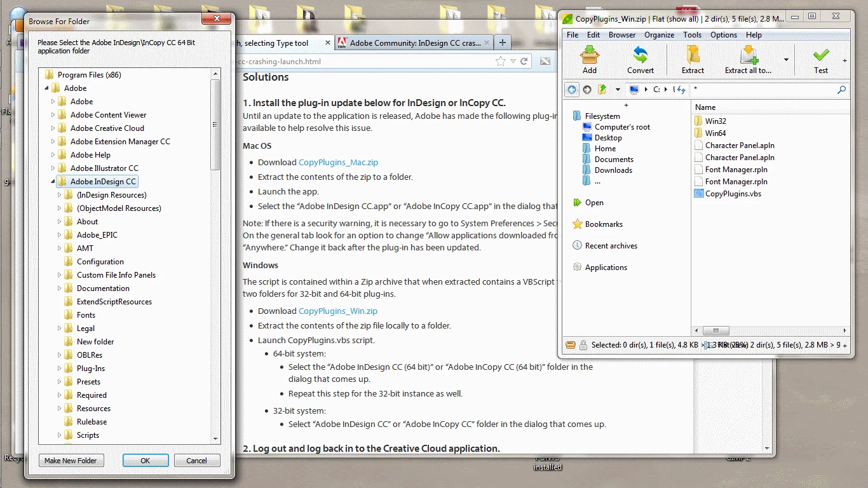
Task: Open the CopyPlugins_Mac.zip download link
Action: (338, 163)
